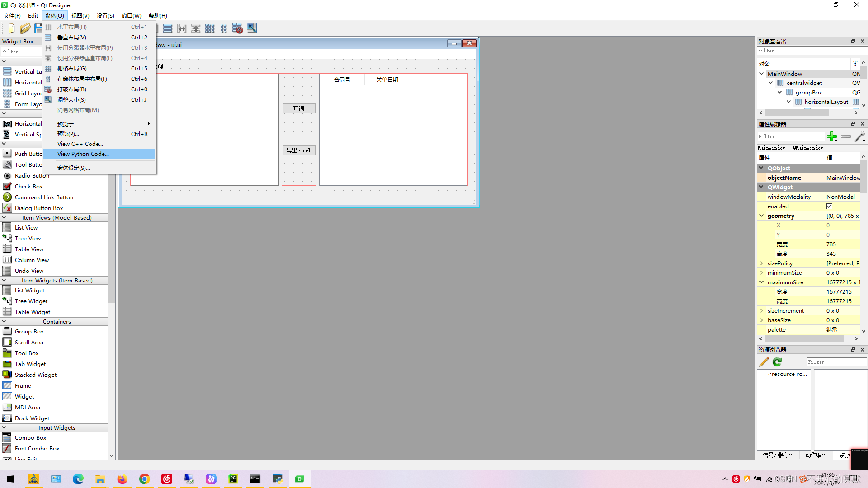
Task: Toggle the enabled checkbox in property editor
Action: pyautogui.click(x=830, y=206)
